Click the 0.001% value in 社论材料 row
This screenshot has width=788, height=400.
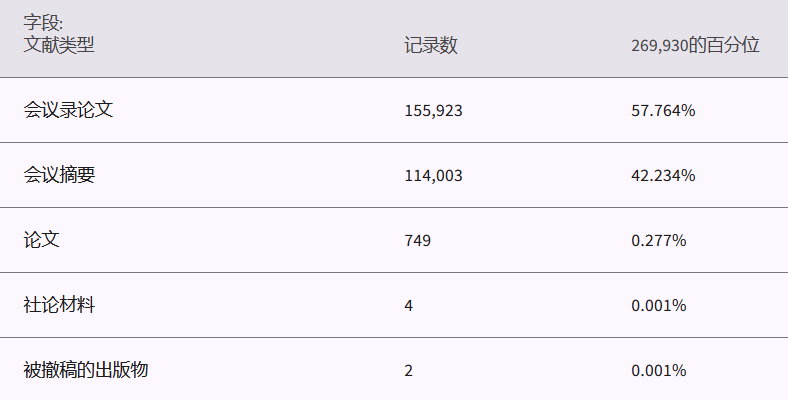click(x=659, y=305)
